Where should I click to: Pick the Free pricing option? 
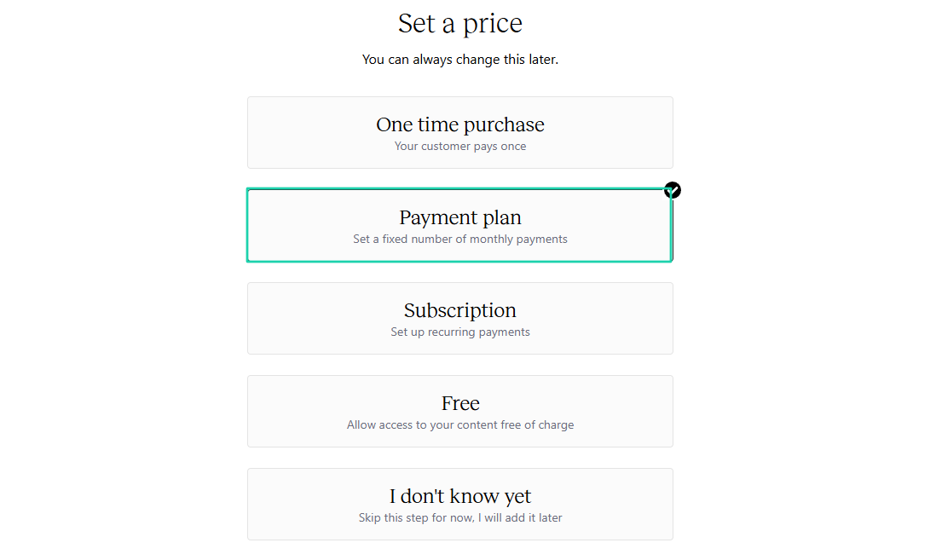coord(460,412)
